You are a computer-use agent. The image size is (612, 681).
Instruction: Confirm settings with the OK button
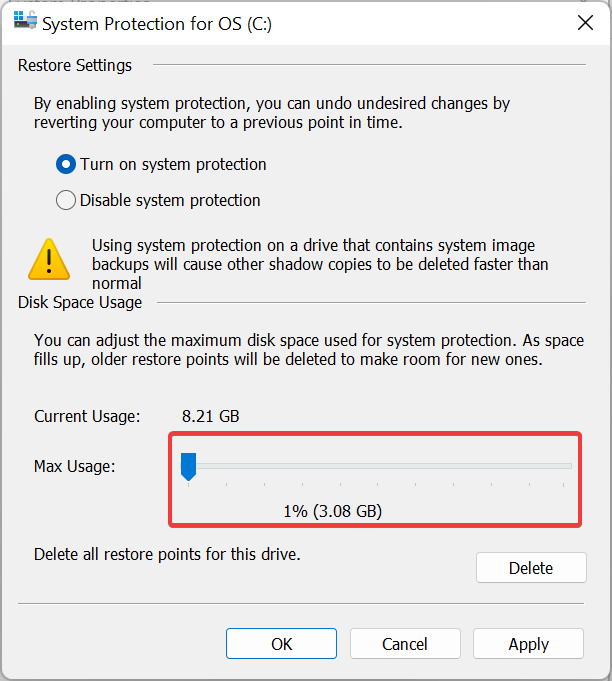281,643
